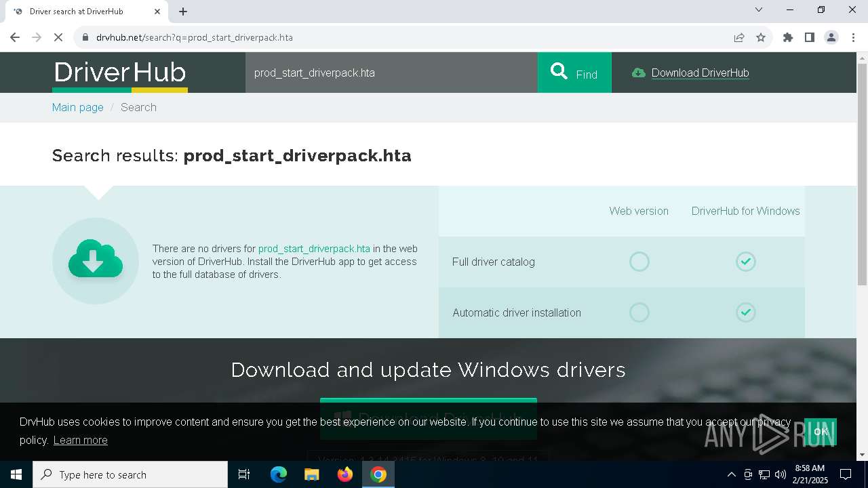Click the volume speaker tray icon
The image size is (868, 488).
tap(781, 474)
